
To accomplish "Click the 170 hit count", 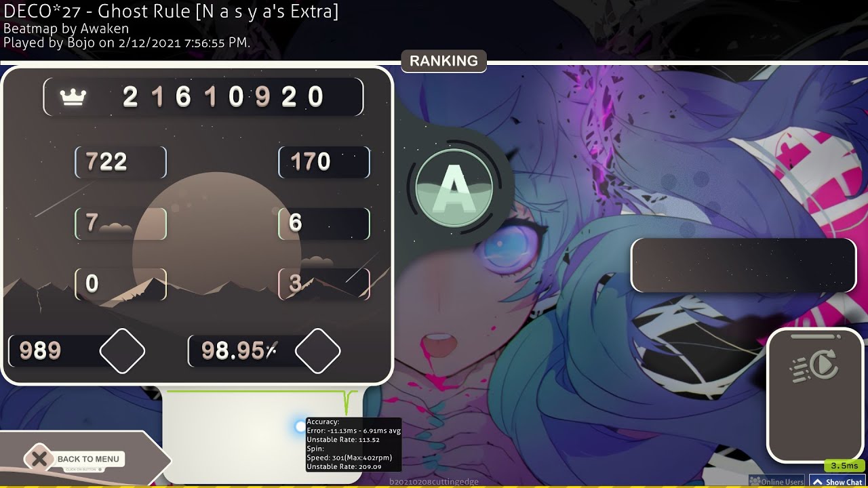I will 311,161.
